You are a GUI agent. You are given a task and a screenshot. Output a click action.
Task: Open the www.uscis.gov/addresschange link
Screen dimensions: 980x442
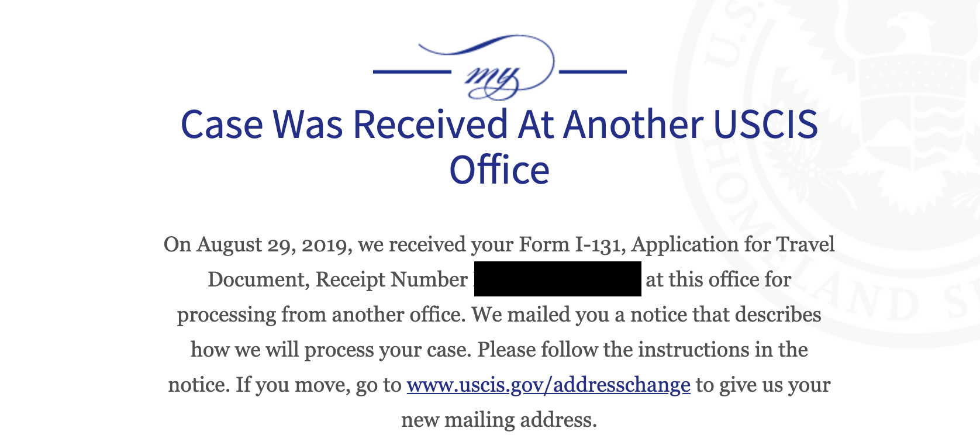click(x=548, y=385)
